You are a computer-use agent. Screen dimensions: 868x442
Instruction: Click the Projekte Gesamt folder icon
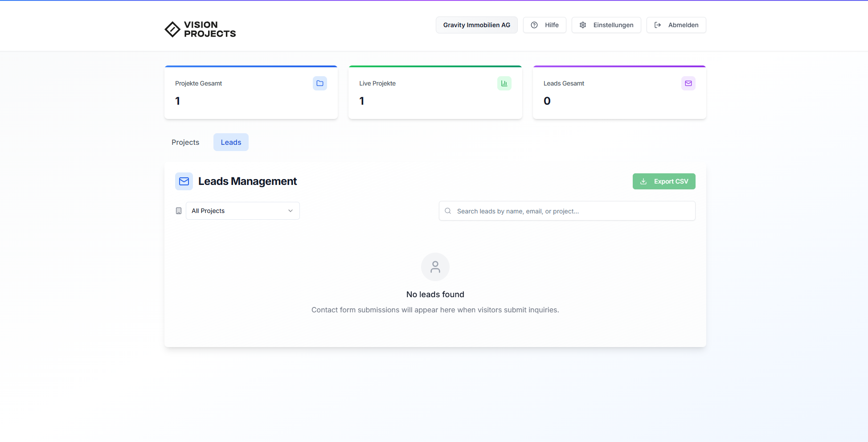319,83
